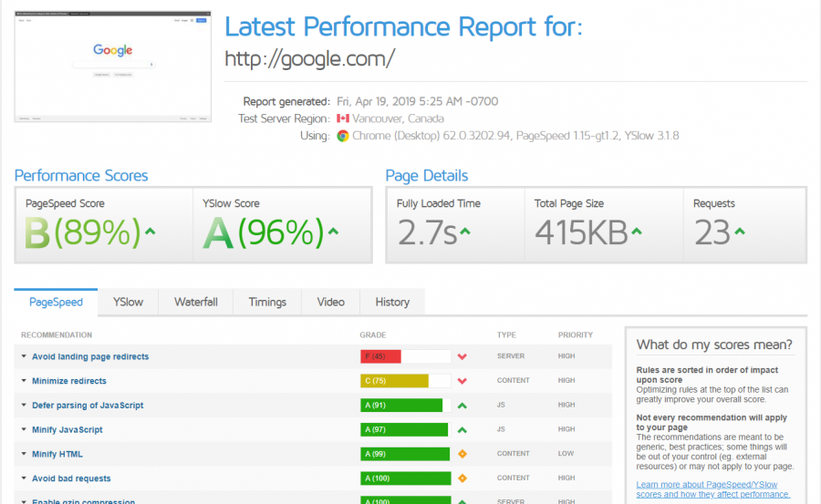The height and width of the screenshot is (504, 821).
Task: Click red down arrow for Minimize redirects
Action: point(462,381)
